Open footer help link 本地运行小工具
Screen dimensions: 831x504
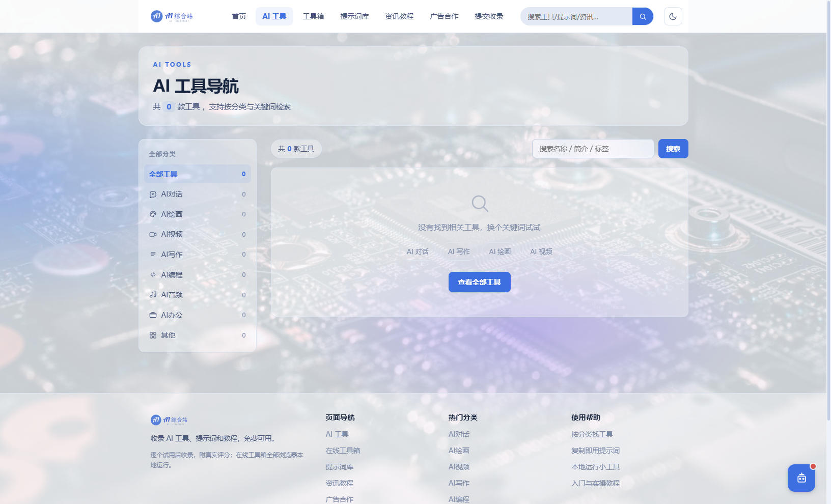coord(595,467)
